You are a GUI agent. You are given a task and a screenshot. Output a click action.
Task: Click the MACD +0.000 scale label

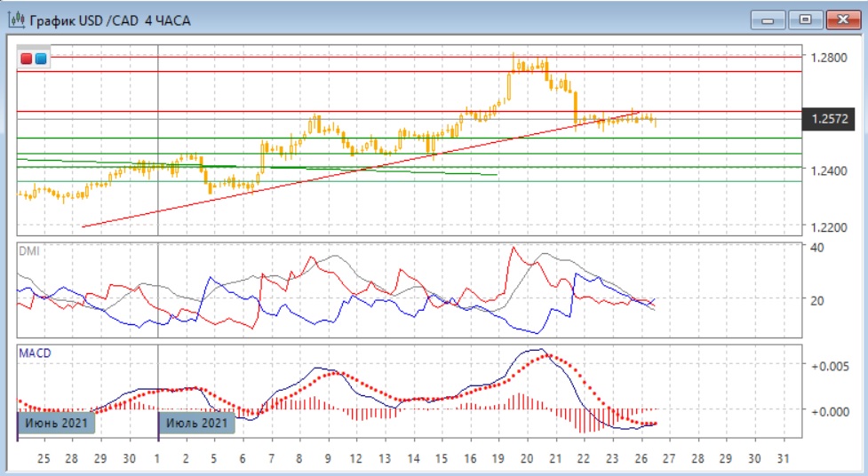pyautogui.click(x=831, y=411)
